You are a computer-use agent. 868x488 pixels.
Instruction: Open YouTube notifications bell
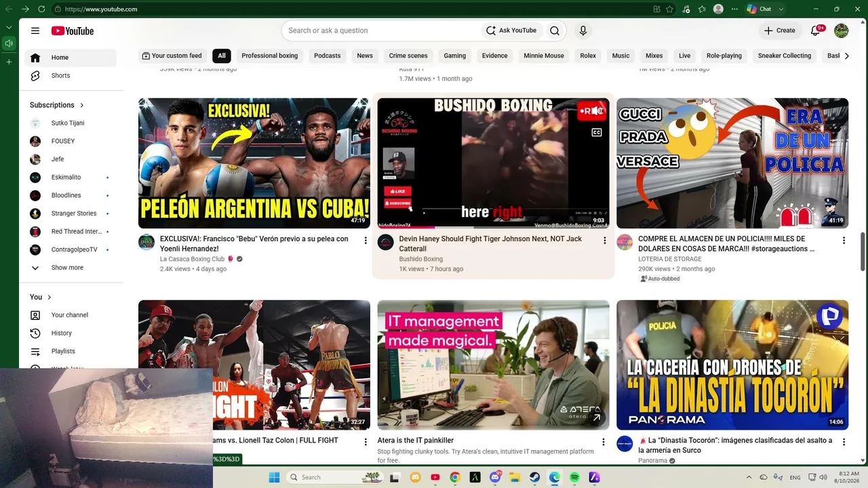point(816,30)
